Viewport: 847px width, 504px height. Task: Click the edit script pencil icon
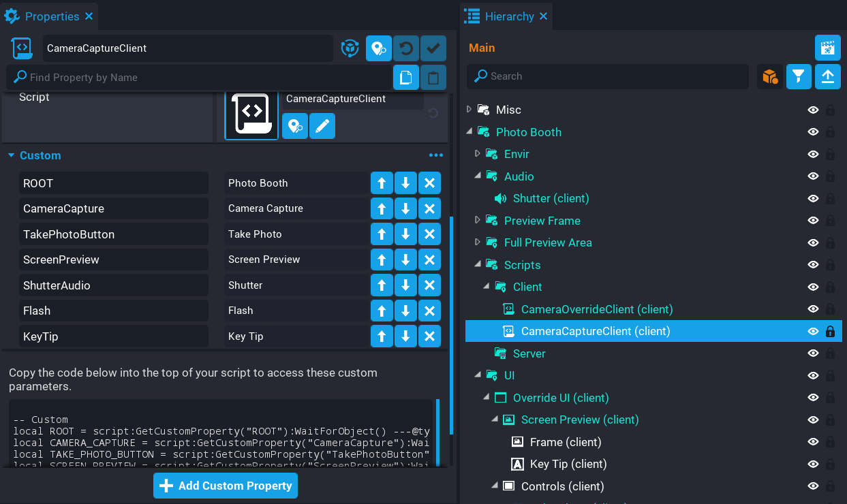[322, 127]
